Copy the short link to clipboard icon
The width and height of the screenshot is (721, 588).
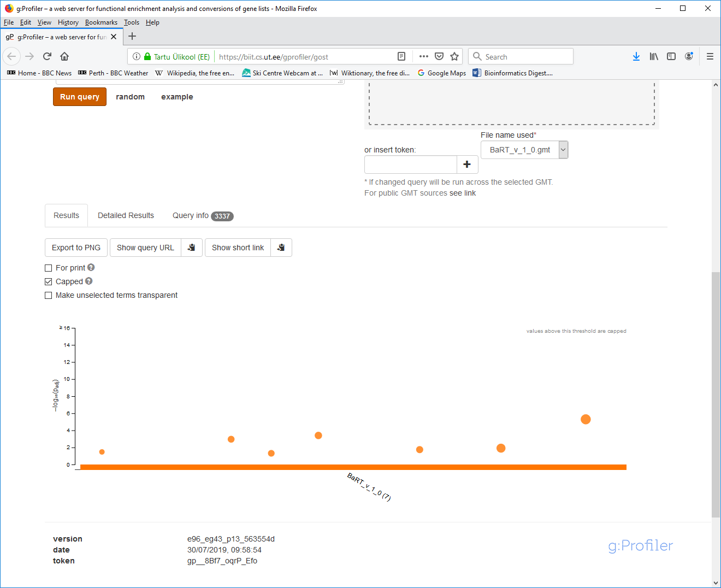(x=281, y=248)
